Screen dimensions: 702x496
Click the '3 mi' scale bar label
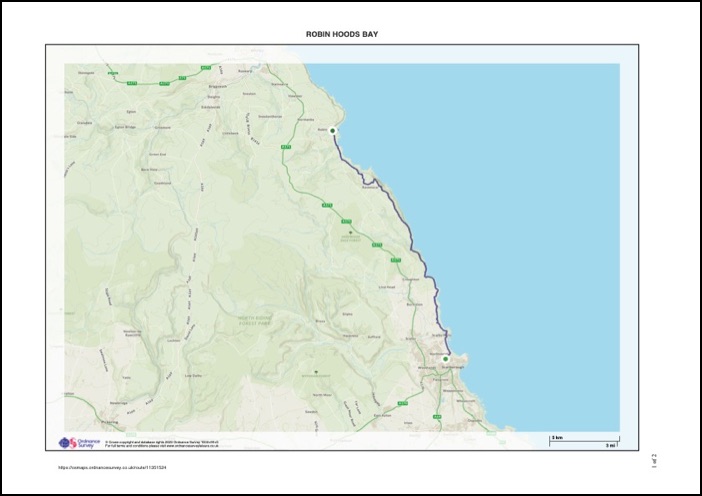pyautogui.click(x=611, y=445)
